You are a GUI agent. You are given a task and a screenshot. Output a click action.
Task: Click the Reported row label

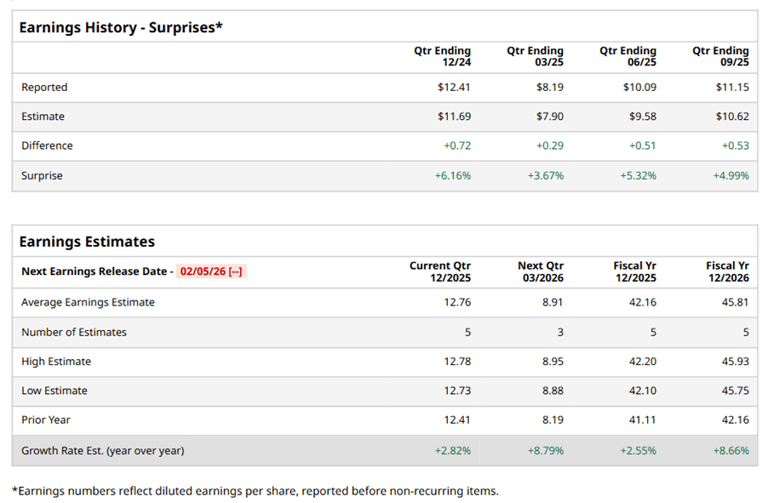tap(45, 87)
